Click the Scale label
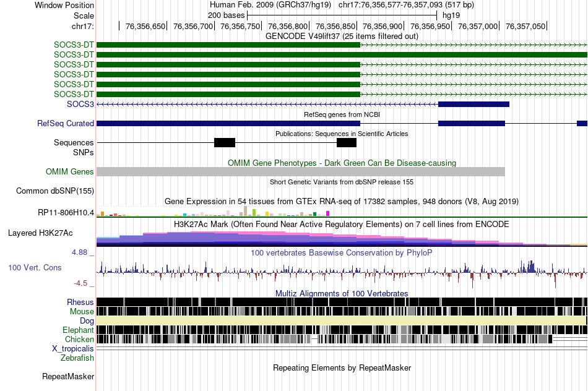The image size is (588, 391). pos(84,15)
